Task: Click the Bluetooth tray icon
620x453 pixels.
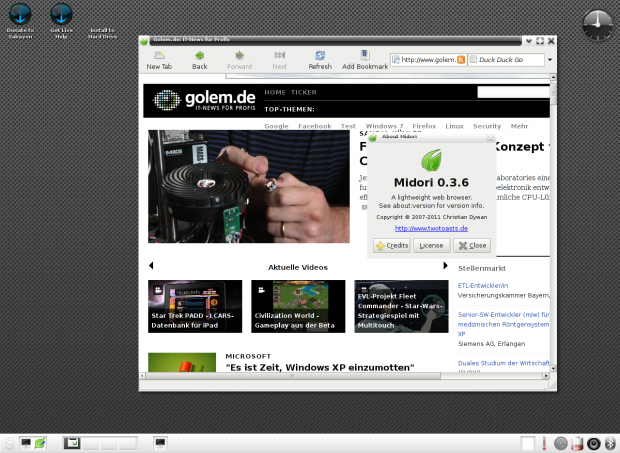Action: tap(610, 444)
